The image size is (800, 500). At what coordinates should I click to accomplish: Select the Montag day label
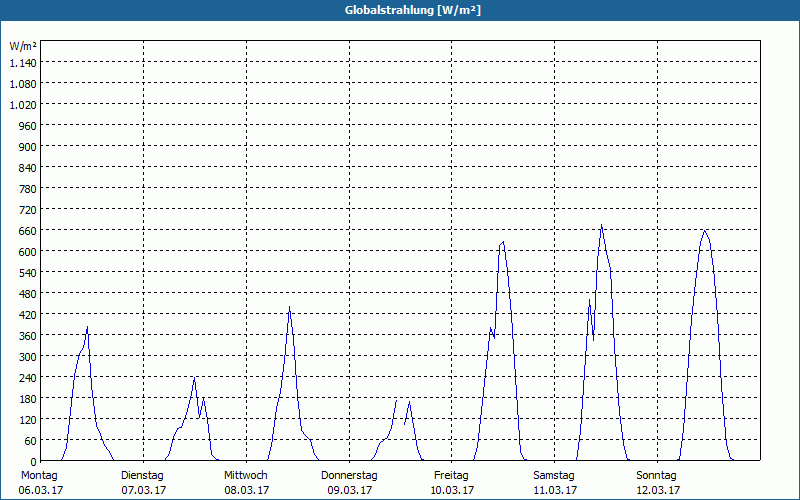click(39, 476)
